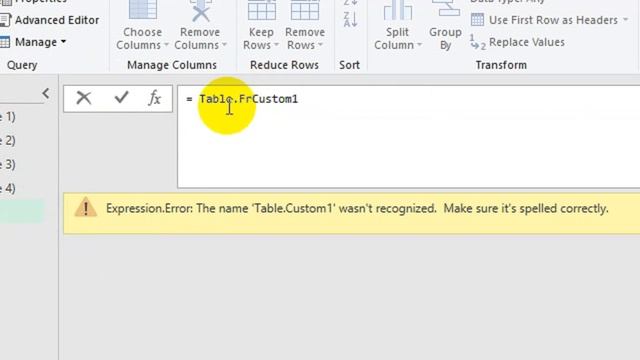The width and height of the screenshot is (640, 360).
Task: Click Use First Row as Headers
Action: (553, 20)
